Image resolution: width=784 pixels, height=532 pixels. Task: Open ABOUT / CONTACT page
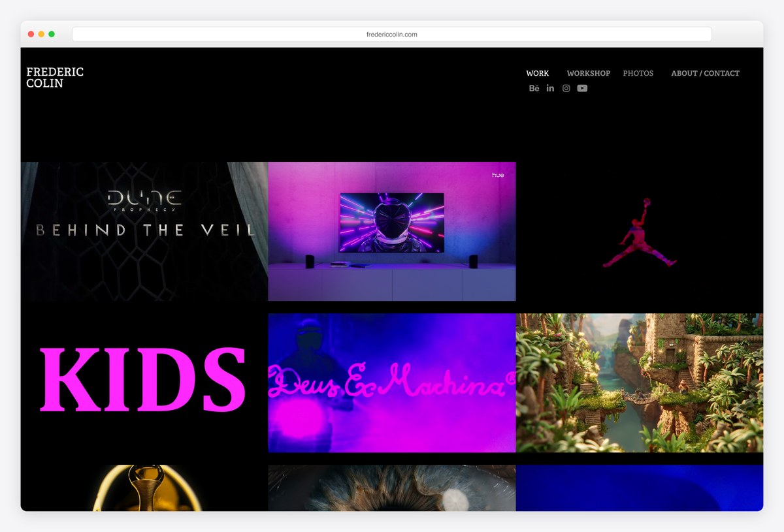[x=705, y=73]
